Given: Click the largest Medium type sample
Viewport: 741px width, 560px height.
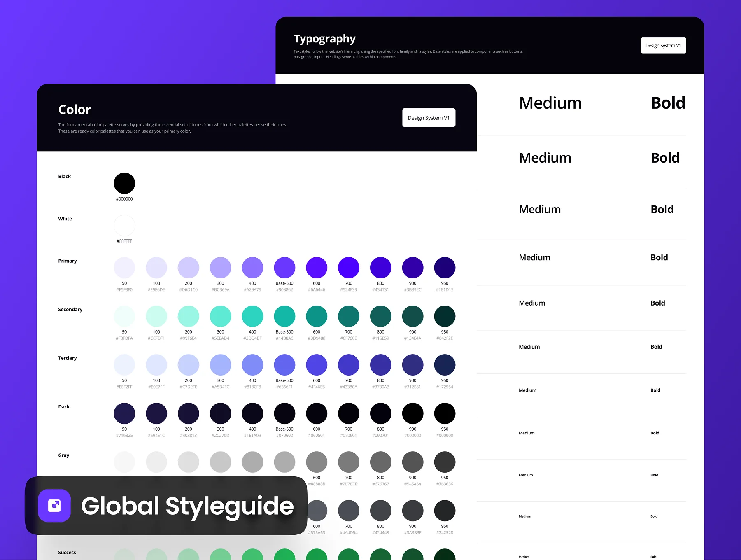Looking at the screenshot, I should coord(550,103).
